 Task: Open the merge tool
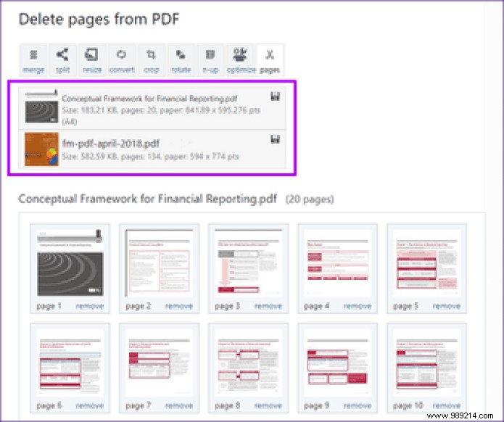pos(33,60)
